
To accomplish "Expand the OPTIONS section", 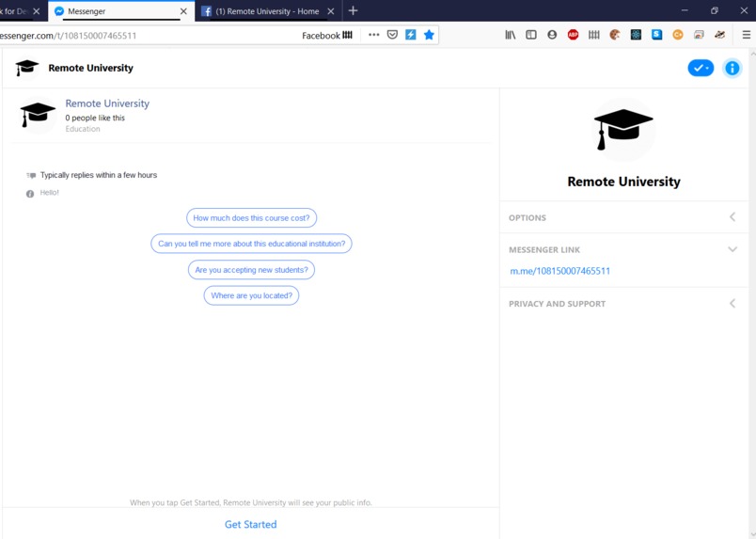I will point(624,217).
